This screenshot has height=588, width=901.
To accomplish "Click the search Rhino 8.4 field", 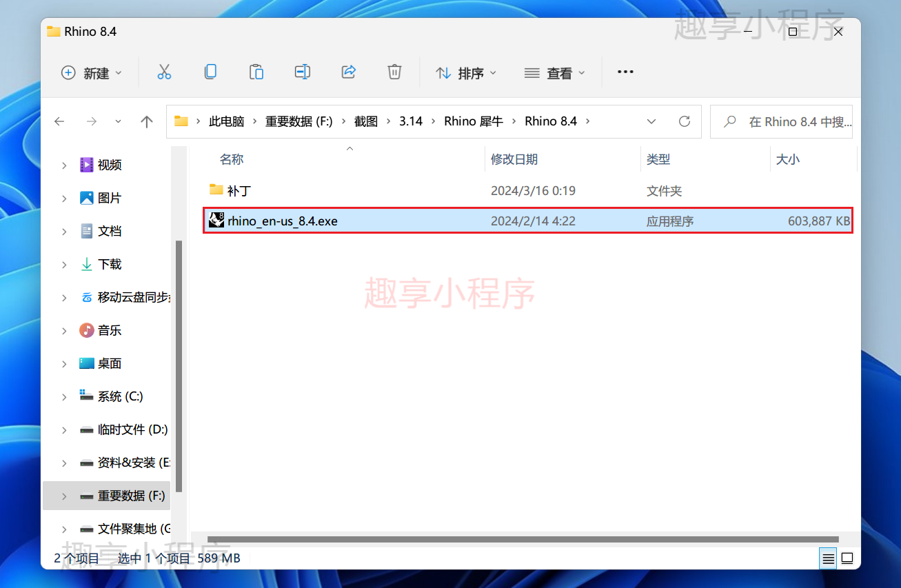I will 782,121.
